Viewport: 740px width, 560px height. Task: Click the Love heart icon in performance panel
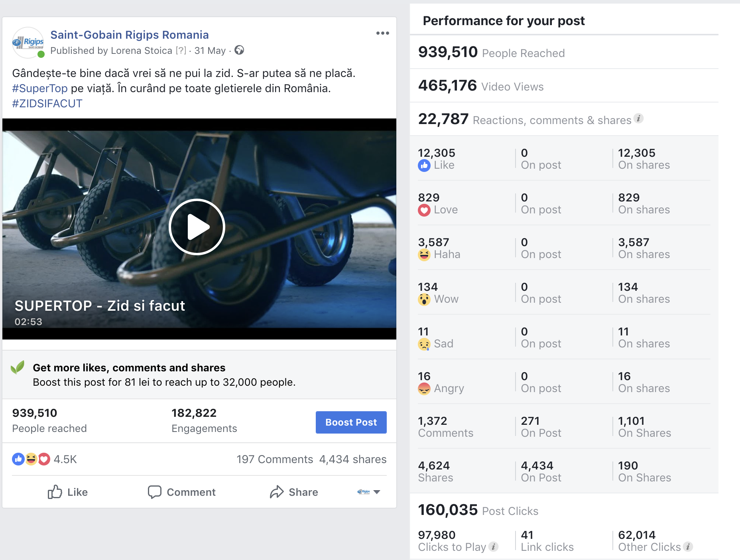click(x=424, y=210)
